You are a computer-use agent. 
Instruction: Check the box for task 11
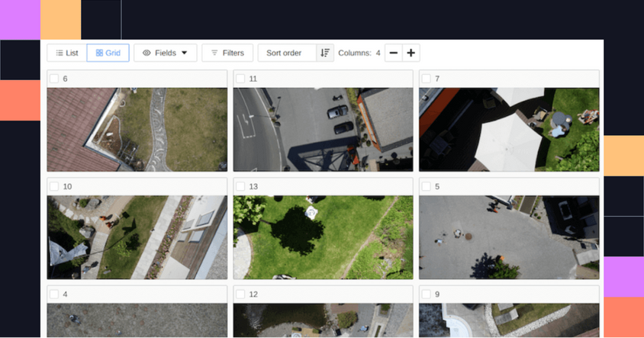coord(240,79)
